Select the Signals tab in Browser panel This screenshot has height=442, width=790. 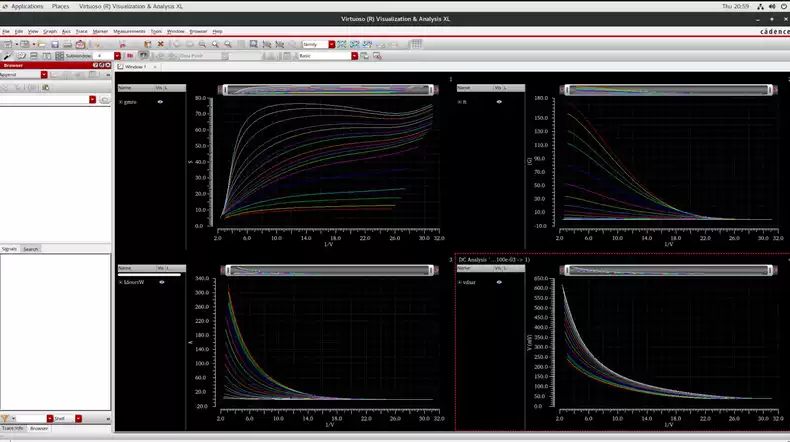pos(9,249)
